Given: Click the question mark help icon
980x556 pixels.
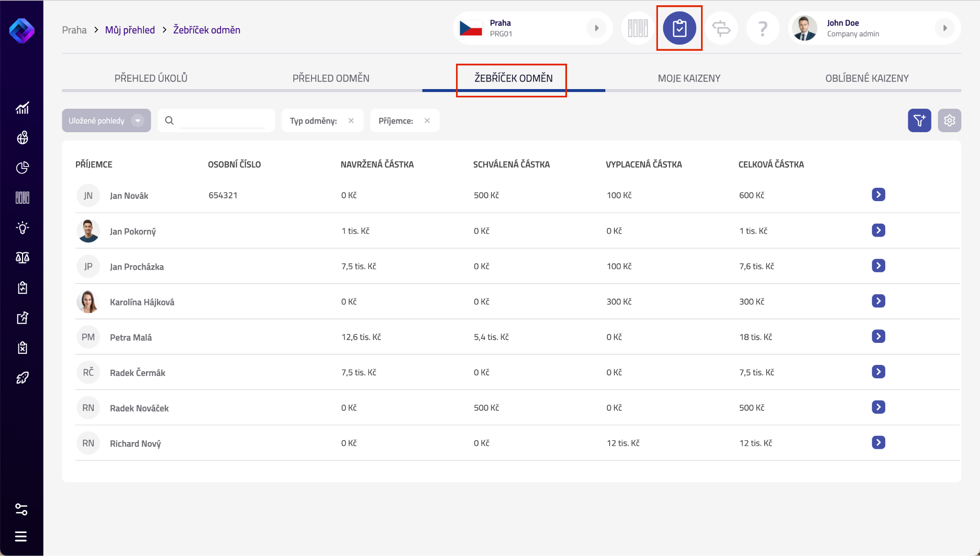Looking at the screenshot, I should pos(763,28).
